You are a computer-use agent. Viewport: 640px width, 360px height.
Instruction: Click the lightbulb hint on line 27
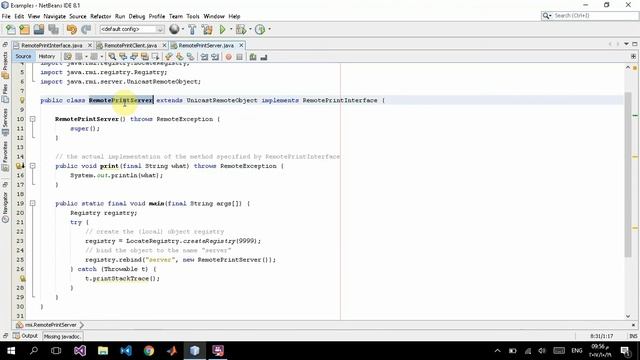pyautogui.click(x=22, y=278)
